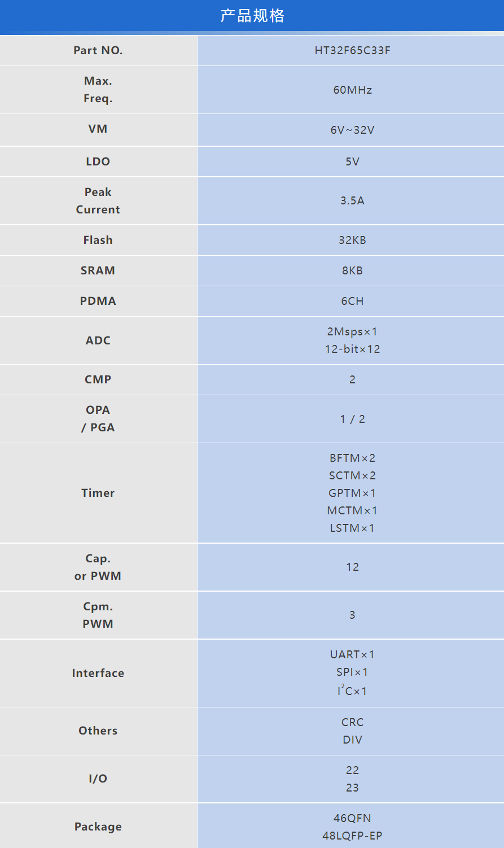Select the PDMA row label

(x=98, y=301)
